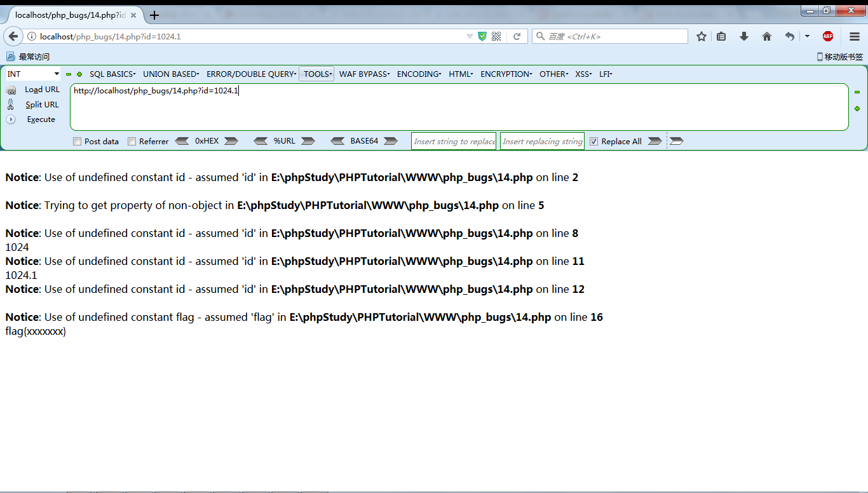868x493 pixels.
Task: Click the green plus right of URL textarea
Action: click(857, 109)
